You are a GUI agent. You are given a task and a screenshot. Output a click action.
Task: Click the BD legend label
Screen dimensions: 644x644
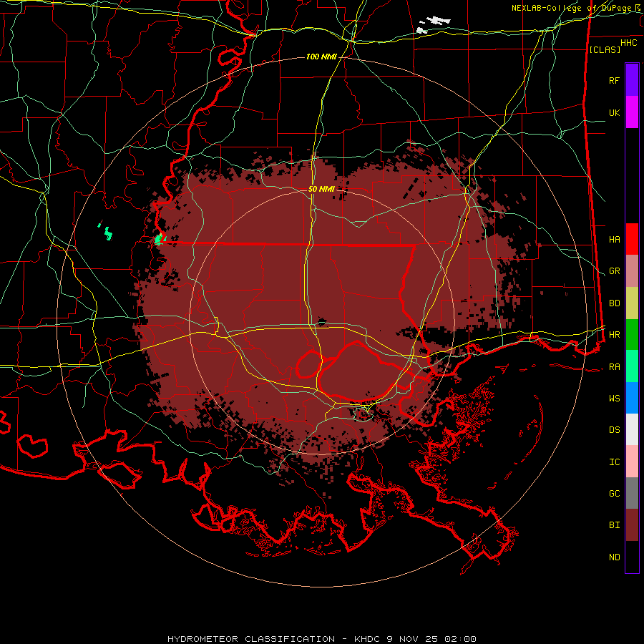point(614,303)
